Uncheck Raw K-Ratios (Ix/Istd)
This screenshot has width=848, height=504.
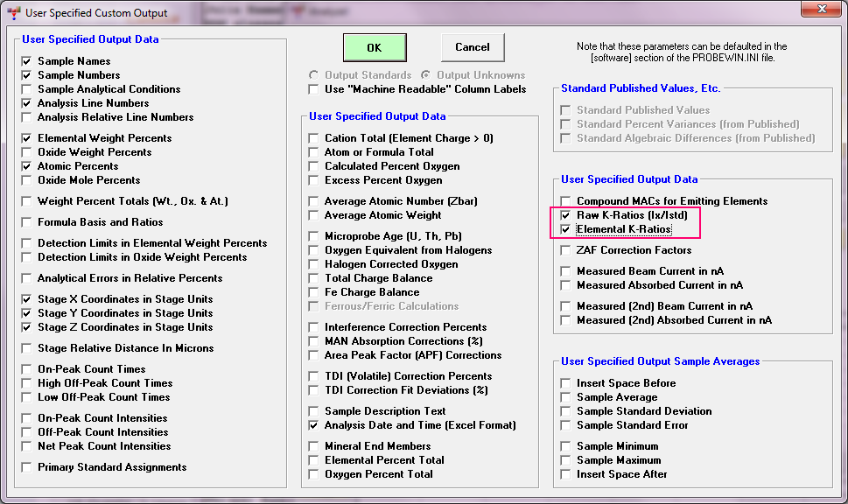point(566,215)
